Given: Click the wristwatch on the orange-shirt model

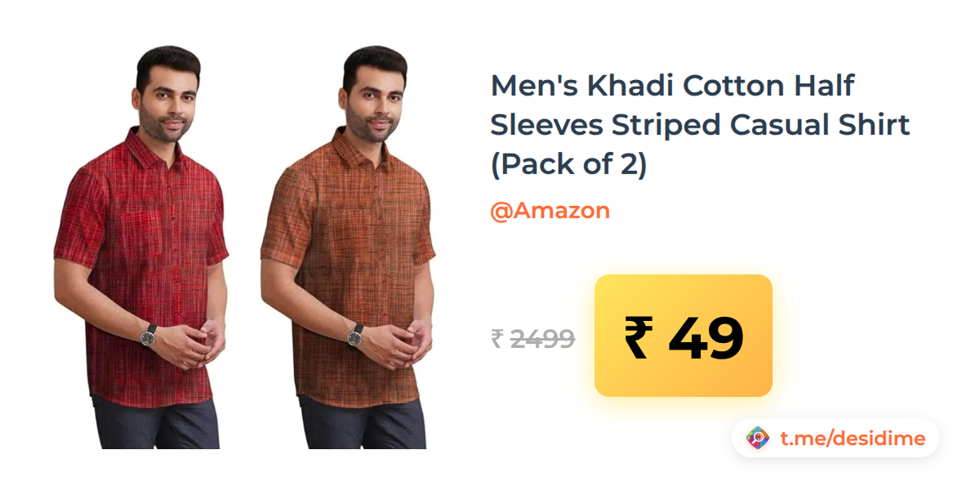Looking at the screenshot, I should (356, 333).
